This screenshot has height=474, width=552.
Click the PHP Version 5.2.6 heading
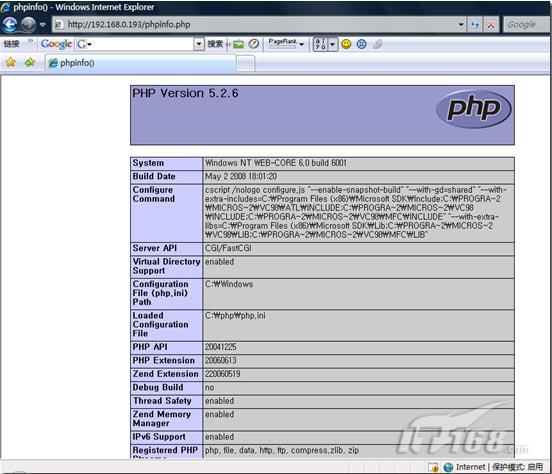coord(186,93)
